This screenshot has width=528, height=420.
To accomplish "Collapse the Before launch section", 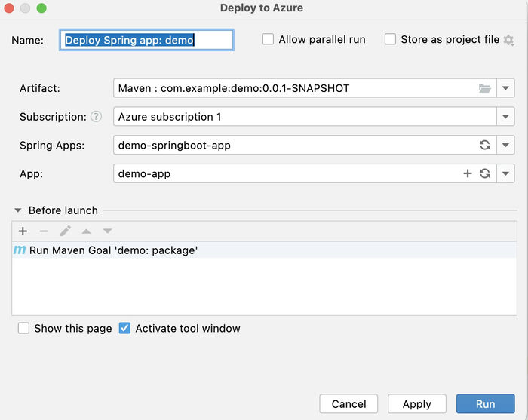I will pos(18,210).
